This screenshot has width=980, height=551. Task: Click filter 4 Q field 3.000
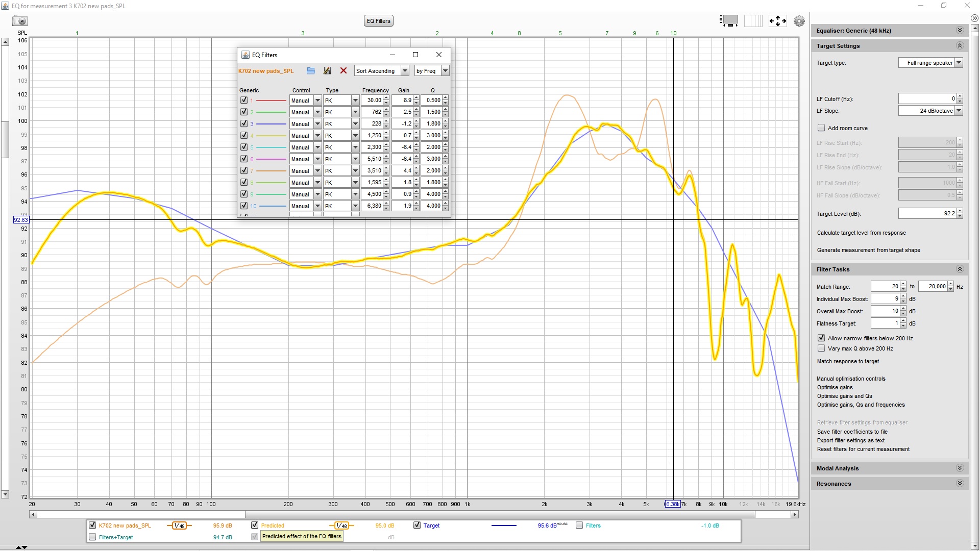[432, 135]
